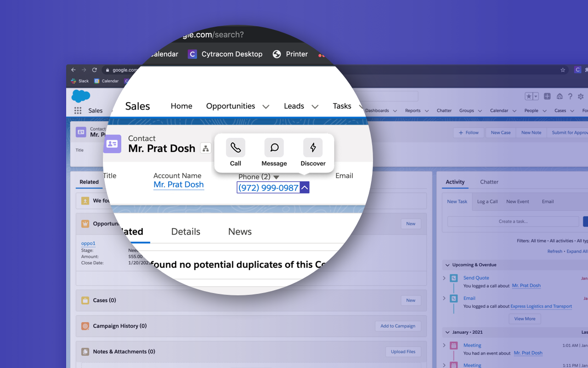Open the oppo1 opportunity link
Image resolution: width=588 pixels, height=368 pixels.
point(88,243)
